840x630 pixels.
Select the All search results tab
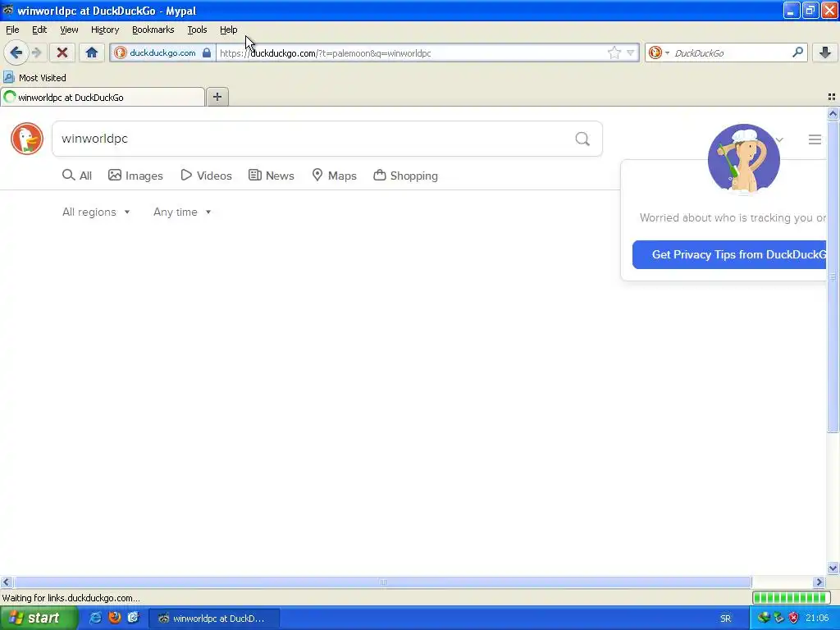click(x=77, y=176)
